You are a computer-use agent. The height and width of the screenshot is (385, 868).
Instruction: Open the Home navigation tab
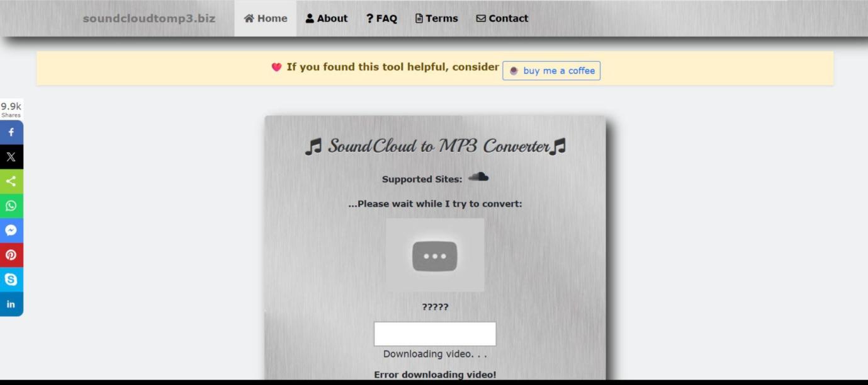click(266, 18)
